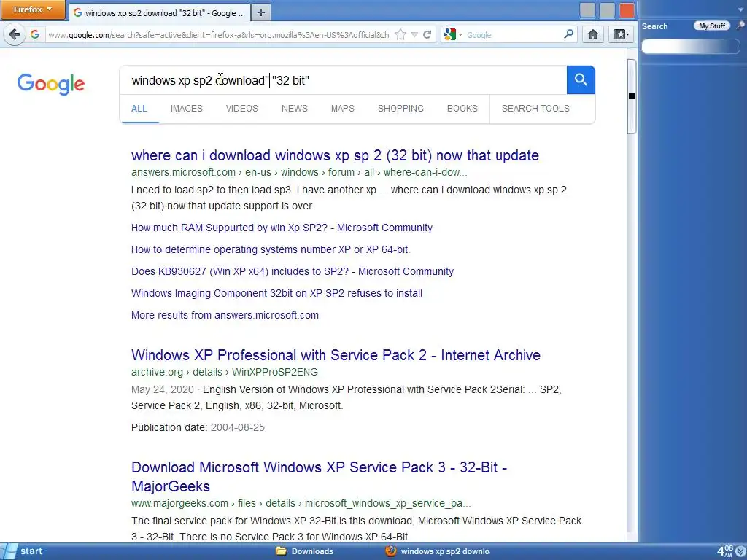The height and width of the screenshot is (560, 747).
Task: Open a new tab with plus button
Action: pyautogui.click(x=260, y=12)
